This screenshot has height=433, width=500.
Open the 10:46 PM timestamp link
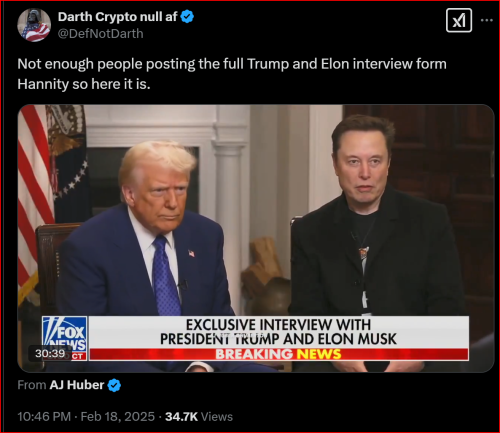44,417
